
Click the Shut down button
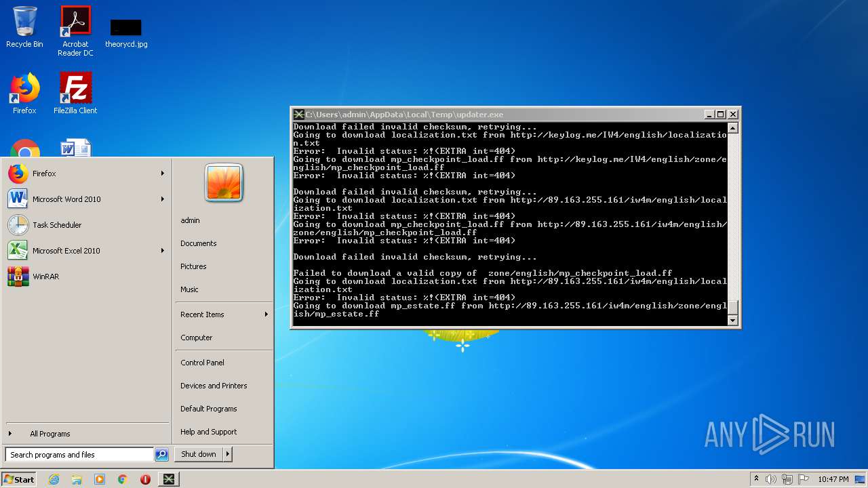199,454
